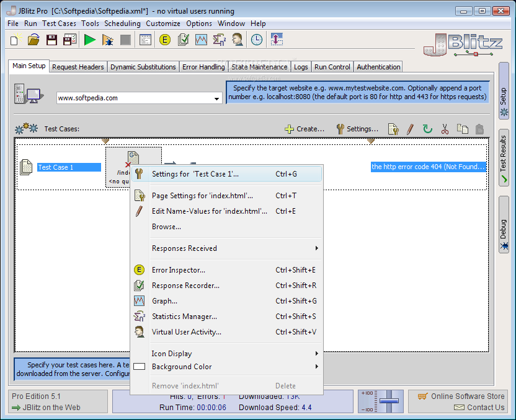The height and width of the screenshot is (420, 516).
Task: Click the copy icon above test cases
Action: (463, 129)
